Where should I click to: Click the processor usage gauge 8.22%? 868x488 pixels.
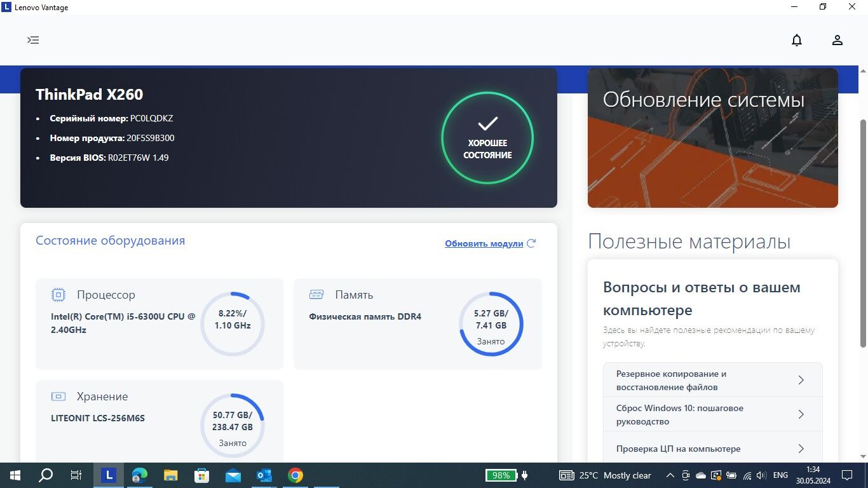tap(233, 324)
